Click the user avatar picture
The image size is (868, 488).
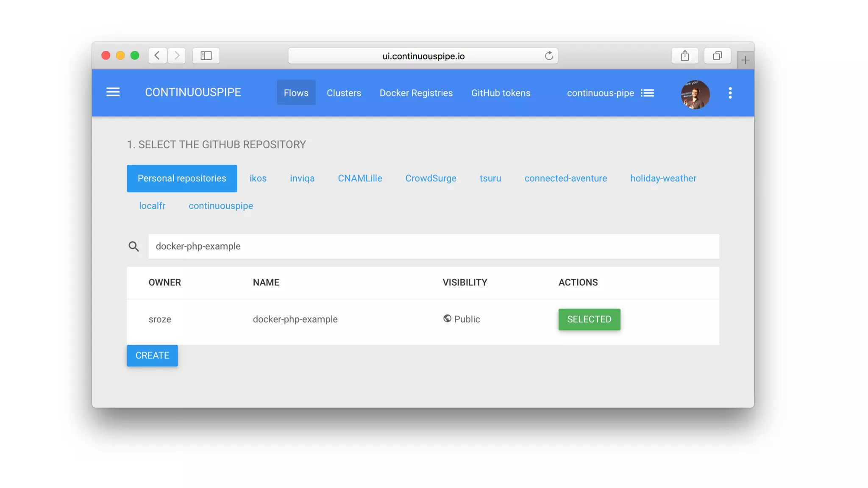pos(695,94)
